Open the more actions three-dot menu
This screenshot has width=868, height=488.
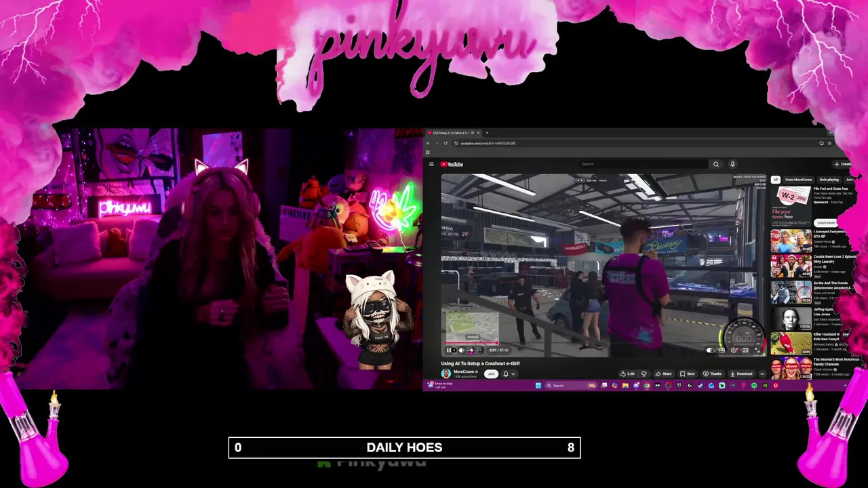tap(762, 373)
